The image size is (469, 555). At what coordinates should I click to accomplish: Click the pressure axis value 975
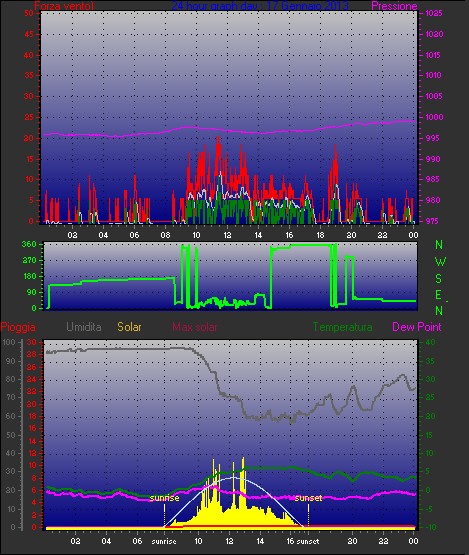point(433,221)
